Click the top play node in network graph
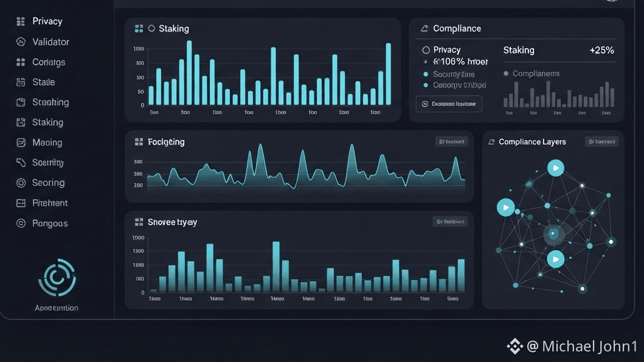 (556, 168)
